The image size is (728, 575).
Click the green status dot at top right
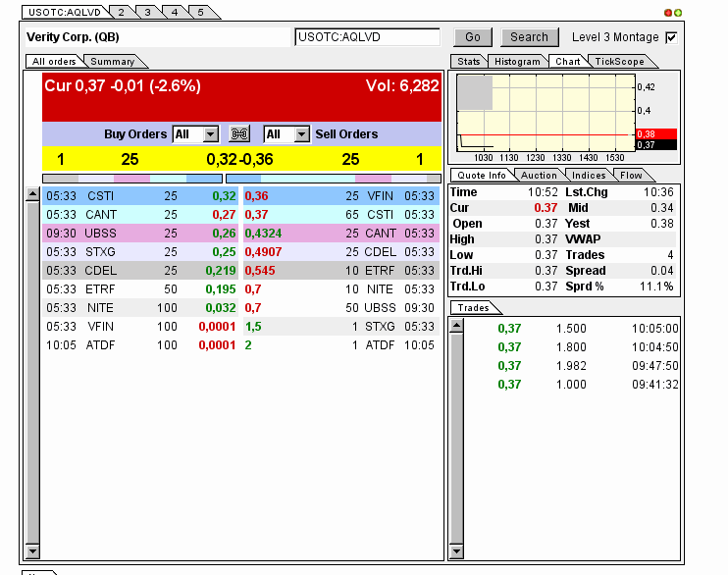point(678,13)
